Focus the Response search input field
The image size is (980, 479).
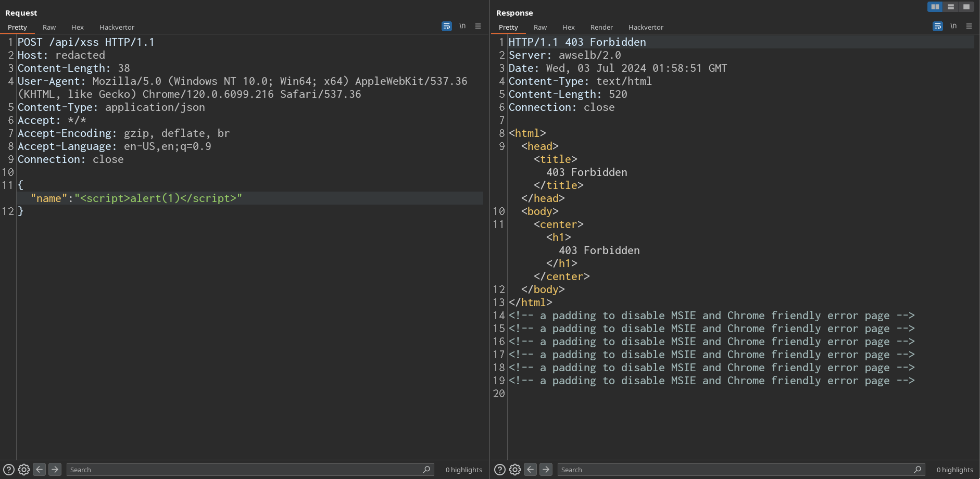click(x=734, y=470)
